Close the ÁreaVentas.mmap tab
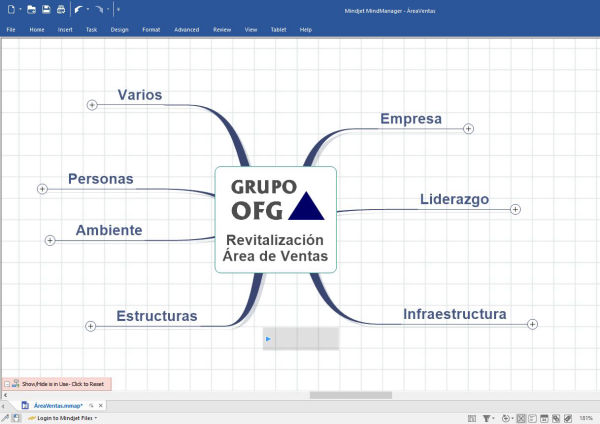Viewport: 600px width, 424px height. pos(101,405)
